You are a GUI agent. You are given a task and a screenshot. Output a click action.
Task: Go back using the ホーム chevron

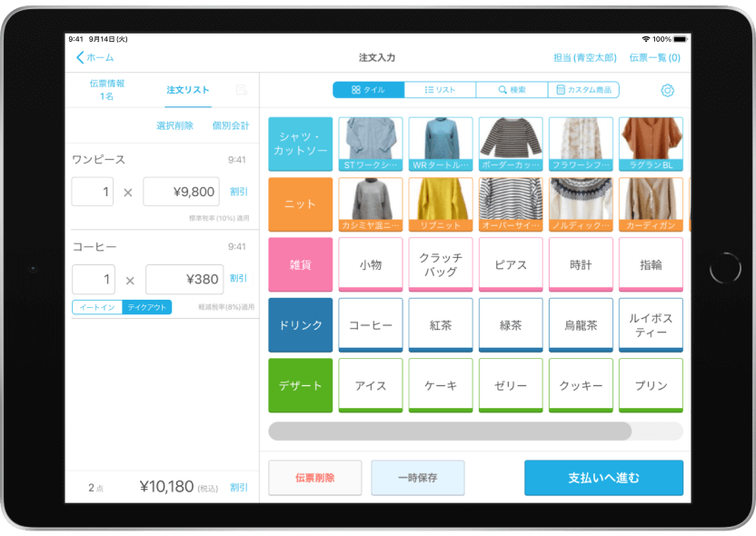(94, 57)
